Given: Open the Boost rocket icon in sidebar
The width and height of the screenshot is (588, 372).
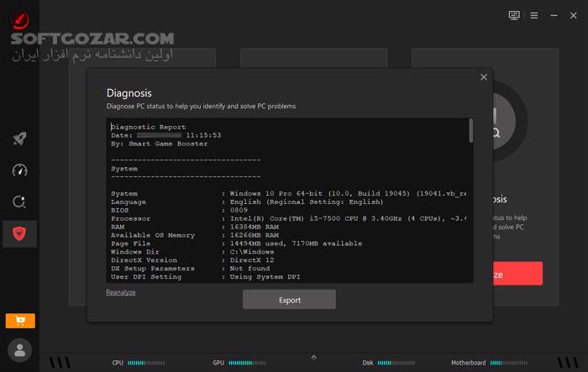Looking at the screenshot, I should click(19, 139).
